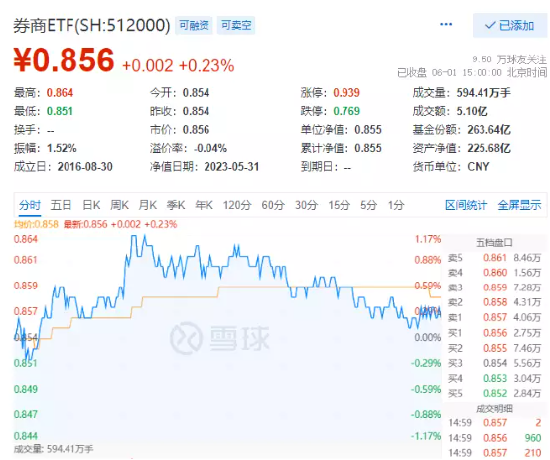Viewport: 550px width, 460px height.
Task: Open the 周K chart tab
Action: point(119,205)
